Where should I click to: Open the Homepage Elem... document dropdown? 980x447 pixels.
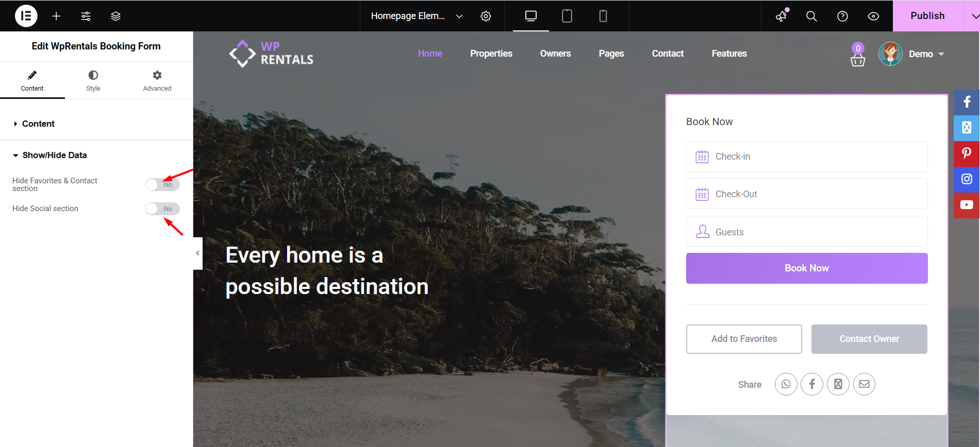pyautogui.click(x=417, y=16)
